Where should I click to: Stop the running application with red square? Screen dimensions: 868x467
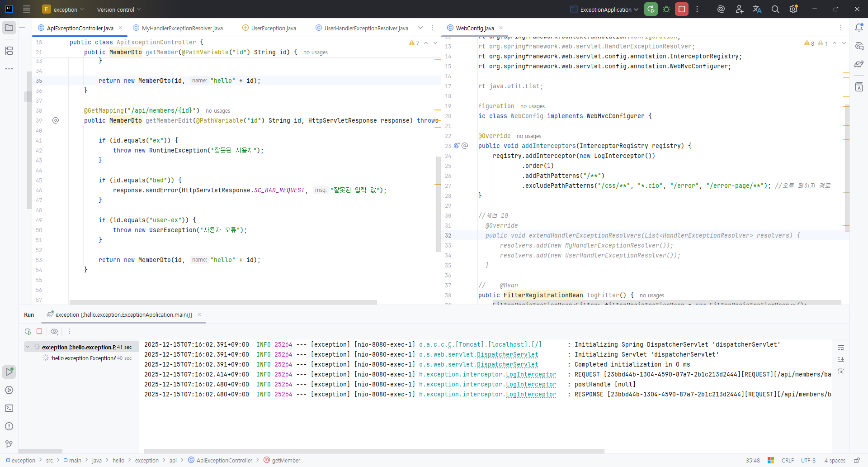pos(682,9)
